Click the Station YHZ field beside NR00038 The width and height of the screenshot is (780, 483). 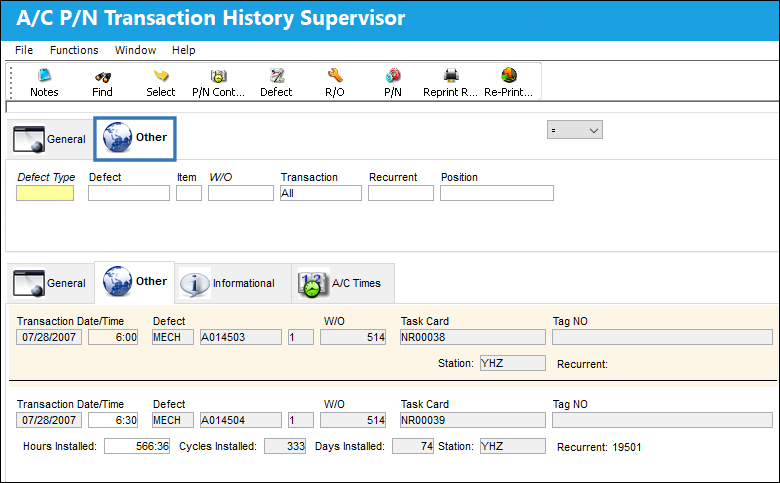pyautogui.click(x=513, y=363)
